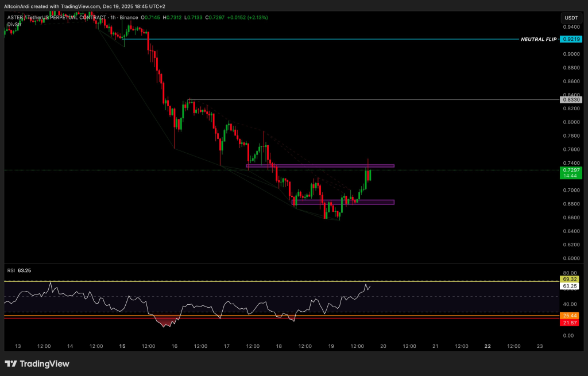Select the lower purple support zone rectangle
Screen dimensions: 588x376
pyautogui.click(x=343, y=202)
